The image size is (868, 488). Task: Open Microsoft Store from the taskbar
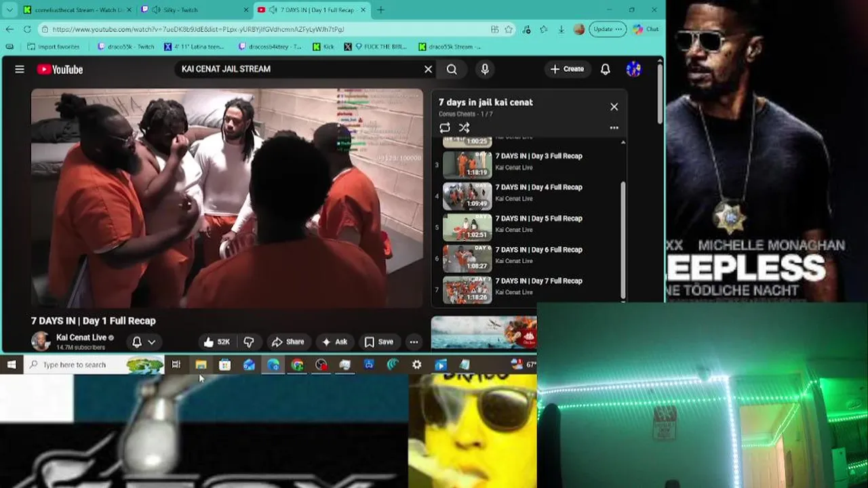tap(224, 365)
